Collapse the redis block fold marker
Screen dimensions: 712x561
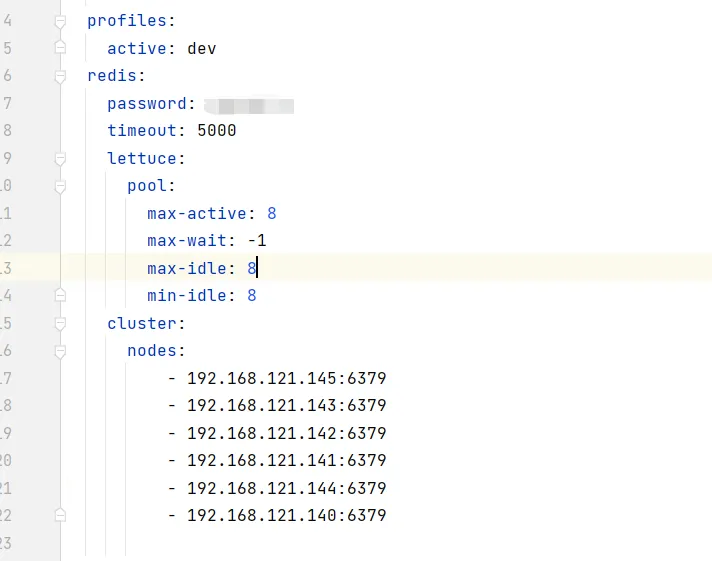point(60,76)
